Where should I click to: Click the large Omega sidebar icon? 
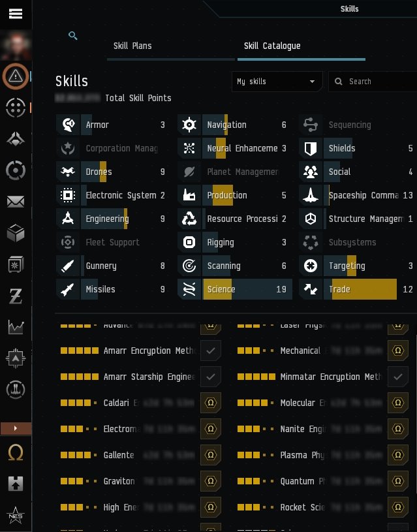16,453
